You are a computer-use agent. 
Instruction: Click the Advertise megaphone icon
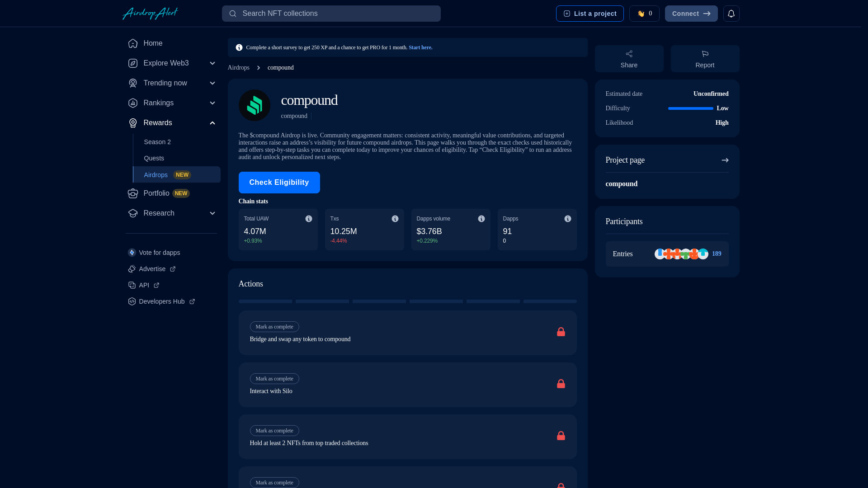pyautogui.click(x=132, y=269)
